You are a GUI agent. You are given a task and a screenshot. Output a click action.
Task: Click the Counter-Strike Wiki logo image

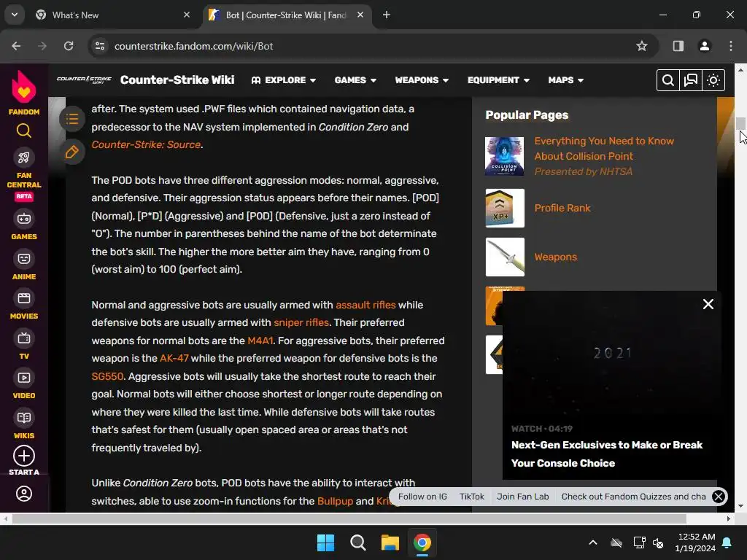(84, 79)
